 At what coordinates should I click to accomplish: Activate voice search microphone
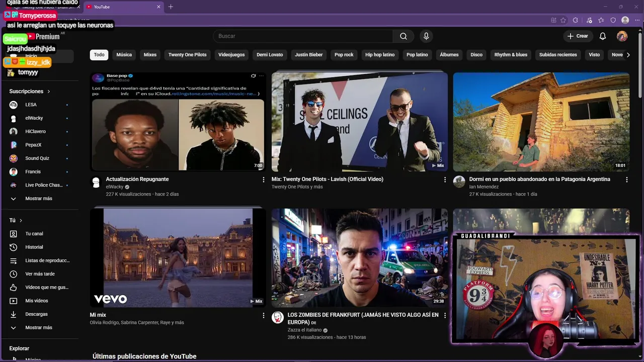426,36
